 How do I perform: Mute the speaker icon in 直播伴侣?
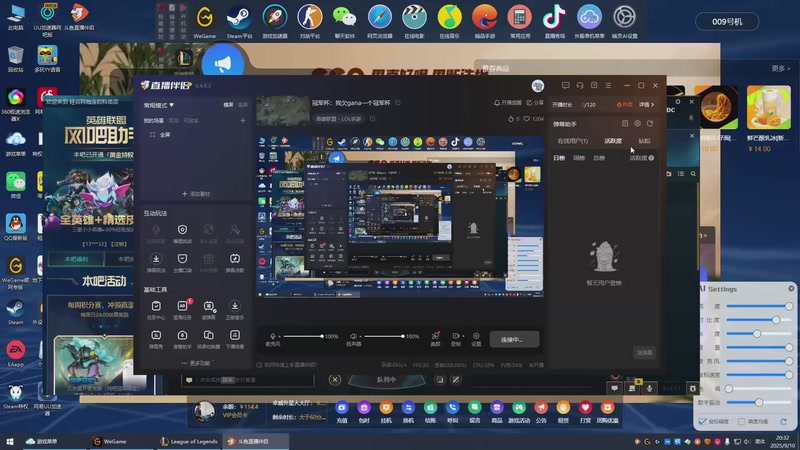point(353,336)
